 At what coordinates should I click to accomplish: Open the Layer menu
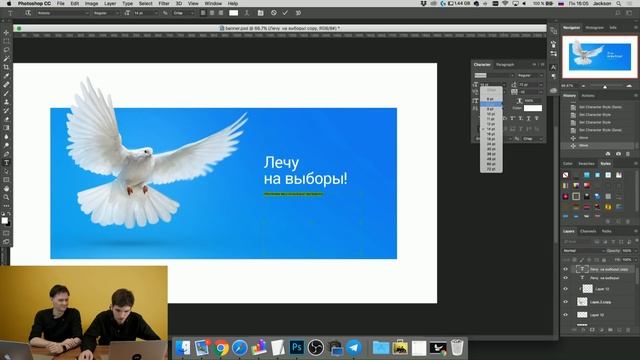click(110, 3)
